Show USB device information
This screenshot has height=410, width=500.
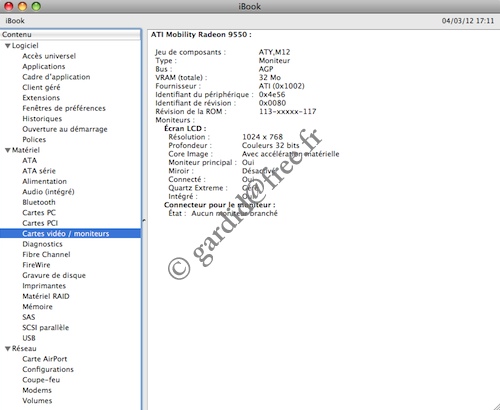pos(29,338)
